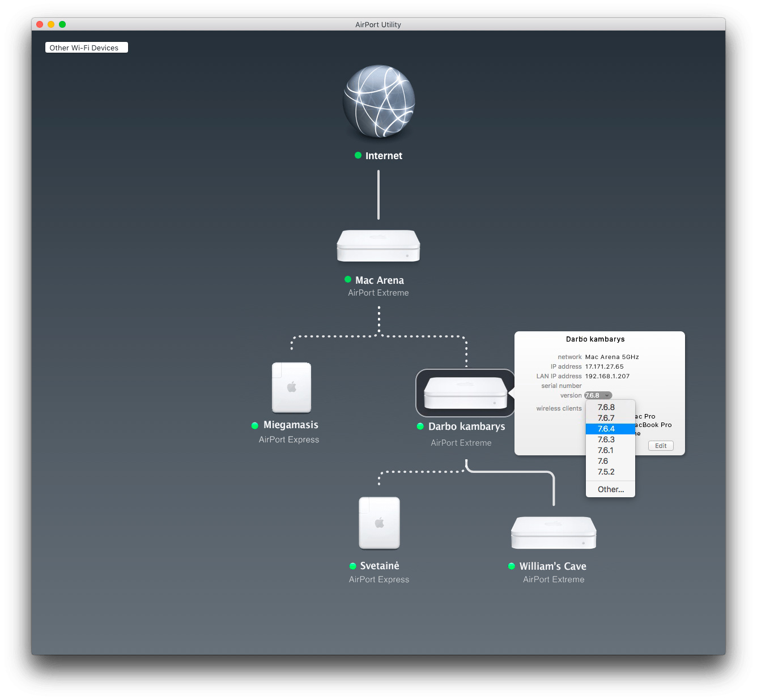
Task: Click the green status dot beside Svetainė
Action: (353, 566)
